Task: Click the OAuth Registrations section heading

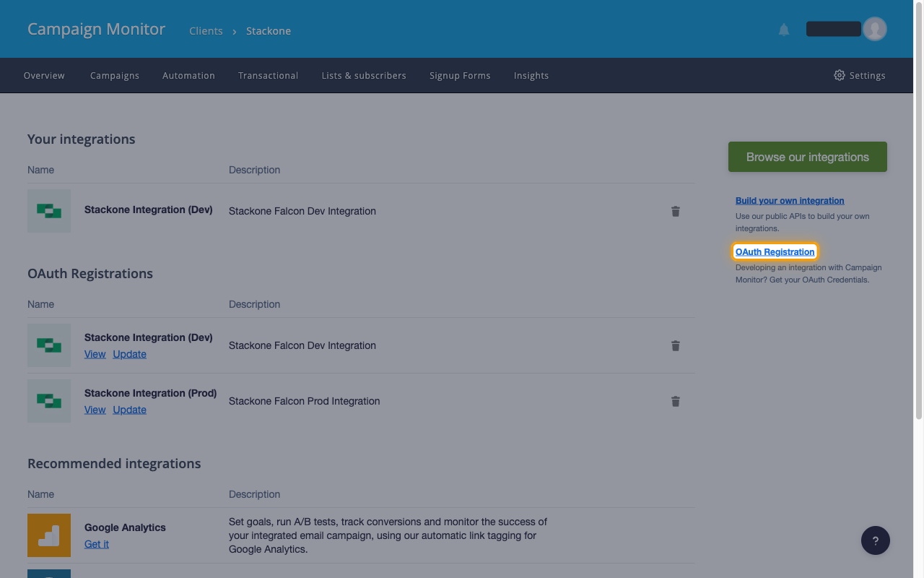Action: click(x=90, y=274)
